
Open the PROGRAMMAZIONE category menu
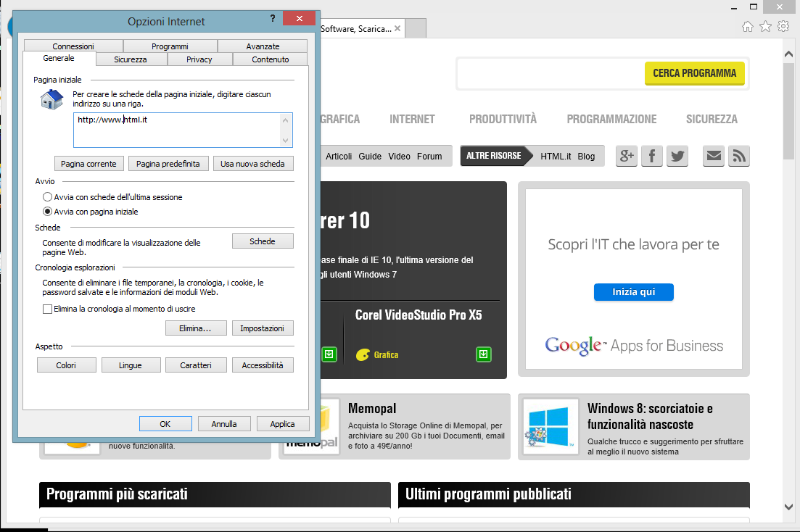click(x=611, y=119)
